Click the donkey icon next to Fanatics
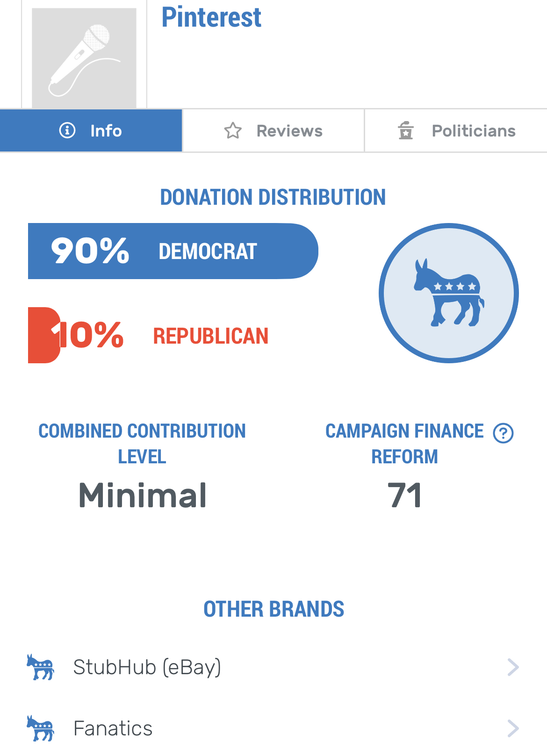 coord(40,728)
